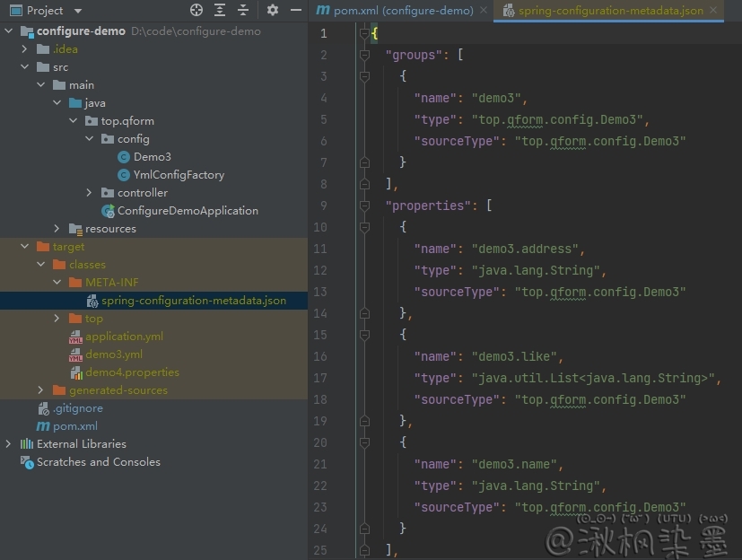The height and width of the screenshot is (560, 742).
Task: Click the Select Opened File locate icon
Action: click(x=196, y=11)
